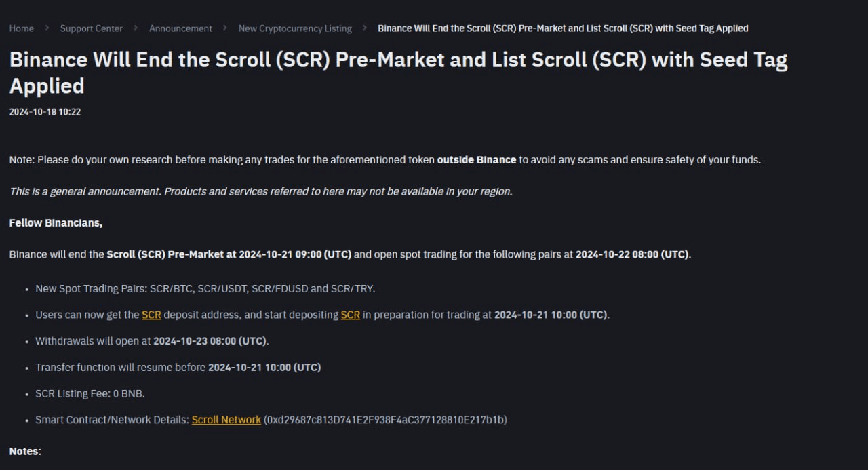Open the Support Center breadcrumb
Screen dimensions: 868x470
click(92, 28)
